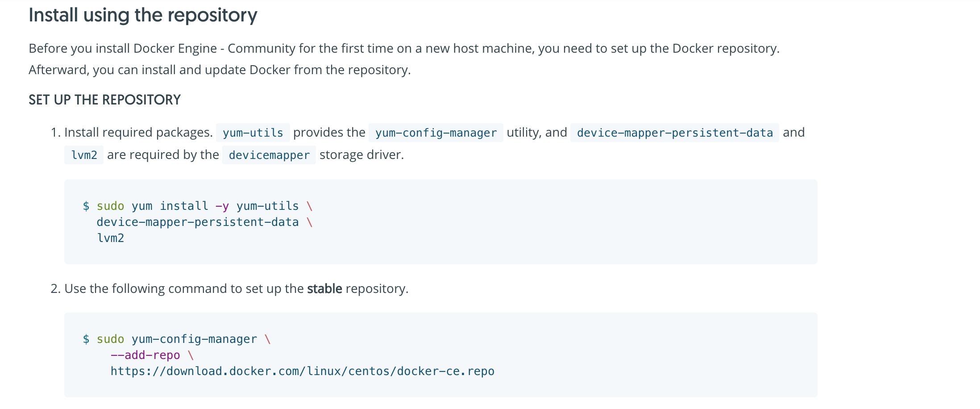The image size is (980, 409).
Task: Click the device-mapper-persistent-data inline code tag
Action: pyautogui.click(x=675, y=133)
